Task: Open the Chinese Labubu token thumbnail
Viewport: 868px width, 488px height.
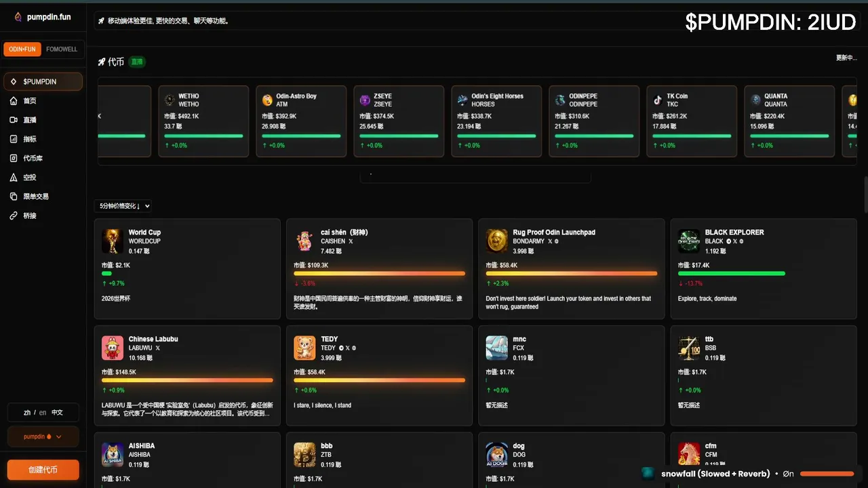Action: tap(113, 348)
